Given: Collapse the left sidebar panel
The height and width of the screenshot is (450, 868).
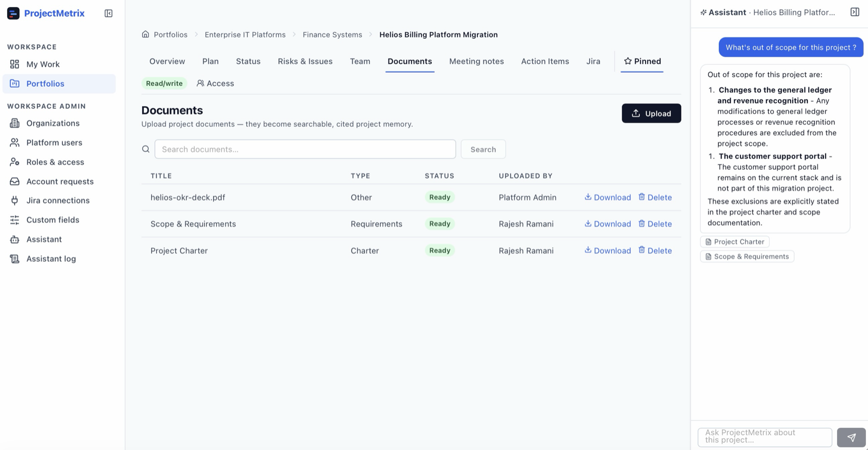Looking at the screenshot, I should click(108, 14).
